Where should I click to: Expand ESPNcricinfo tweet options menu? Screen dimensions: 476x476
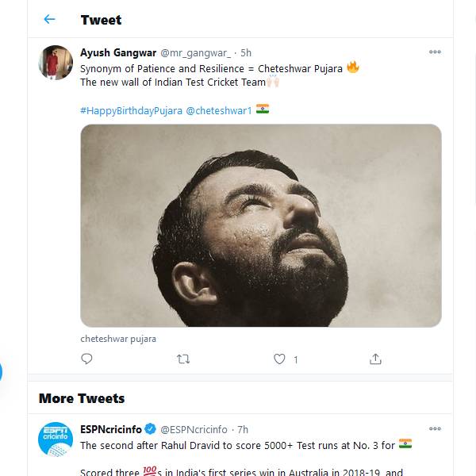click(435, 429)
